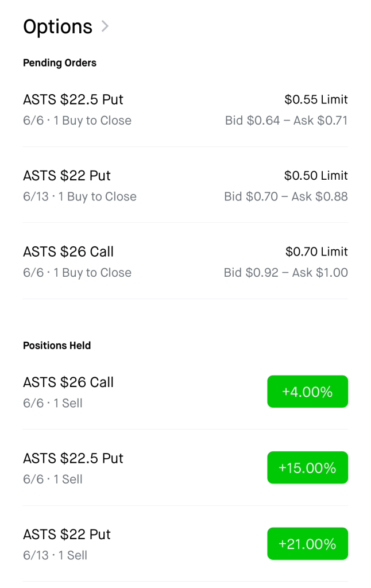
Task: Click the Pending Orders section label
Action: (60, 63)
